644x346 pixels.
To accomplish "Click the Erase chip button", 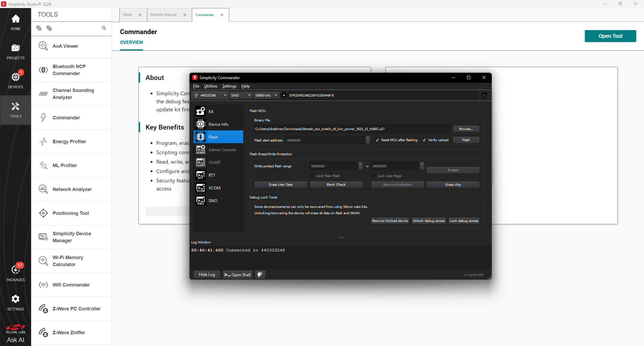I will [x=453, y=185].
